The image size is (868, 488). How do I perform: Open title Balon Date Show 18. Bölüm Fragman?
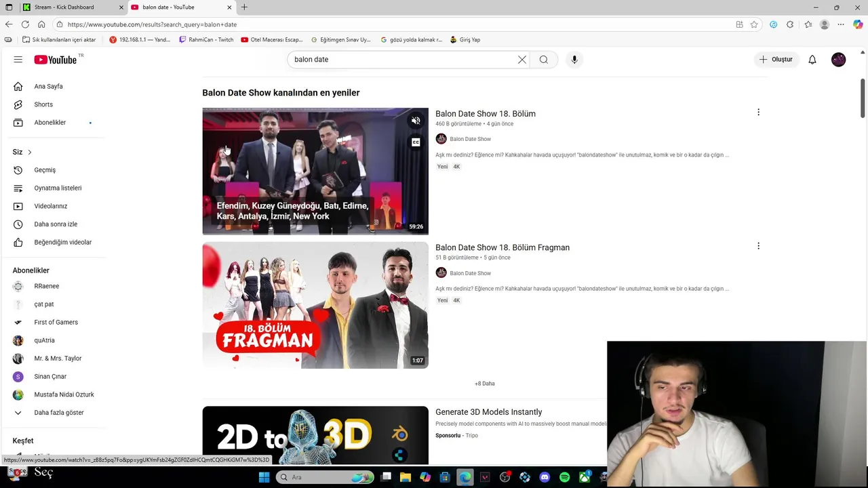[502, 247]
